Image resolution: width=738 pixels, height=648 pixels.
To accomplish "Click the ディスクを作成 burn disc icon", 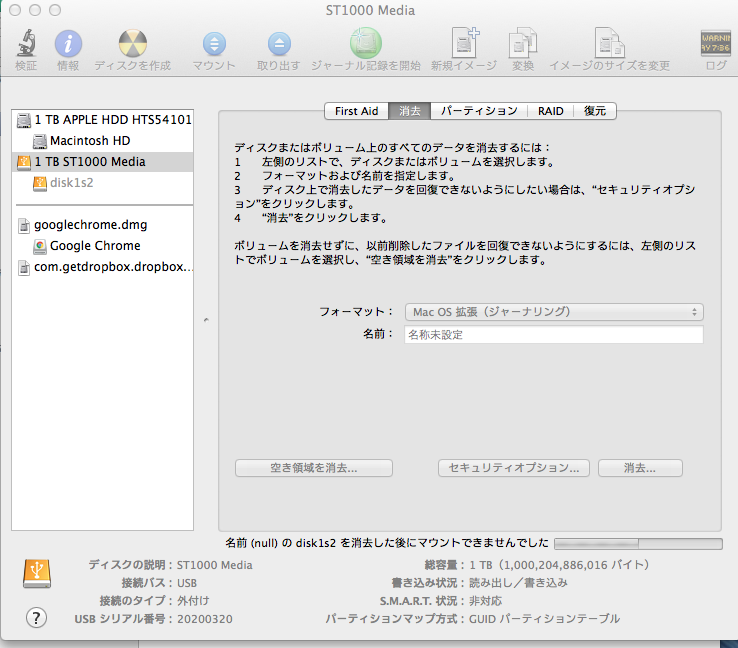I will [133, 45].
